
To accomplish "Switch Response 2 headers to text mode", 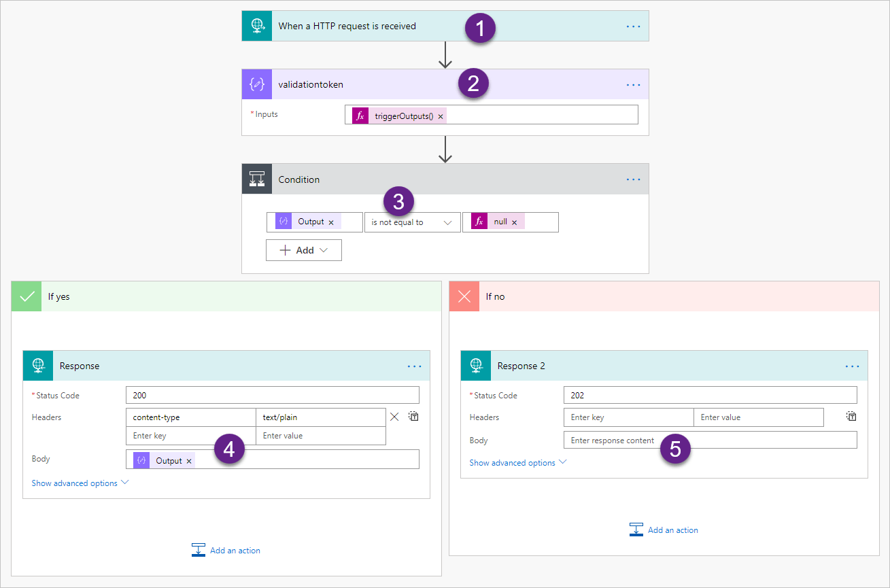I will pyautogui.click(x=851, y=417).
